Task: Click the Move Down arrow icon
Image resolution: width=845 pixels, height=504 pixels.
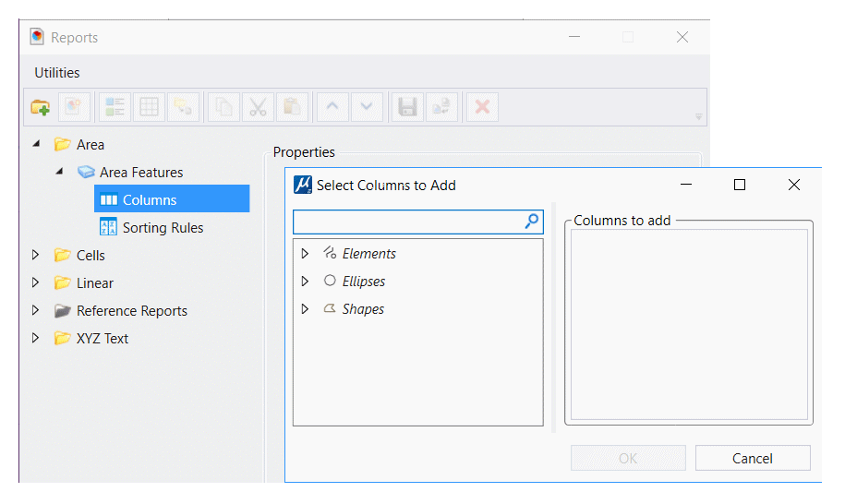Action: click(367, 107)
